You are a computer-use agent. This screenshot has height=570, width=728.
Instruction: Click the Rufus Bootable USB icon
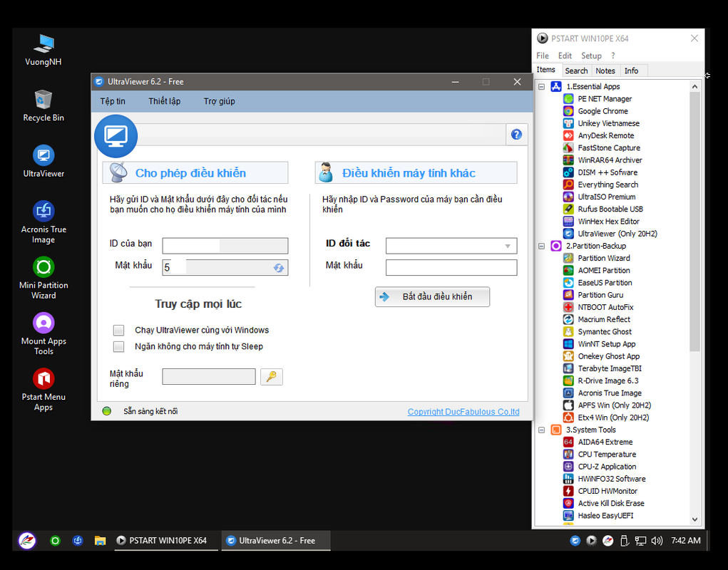568,209
